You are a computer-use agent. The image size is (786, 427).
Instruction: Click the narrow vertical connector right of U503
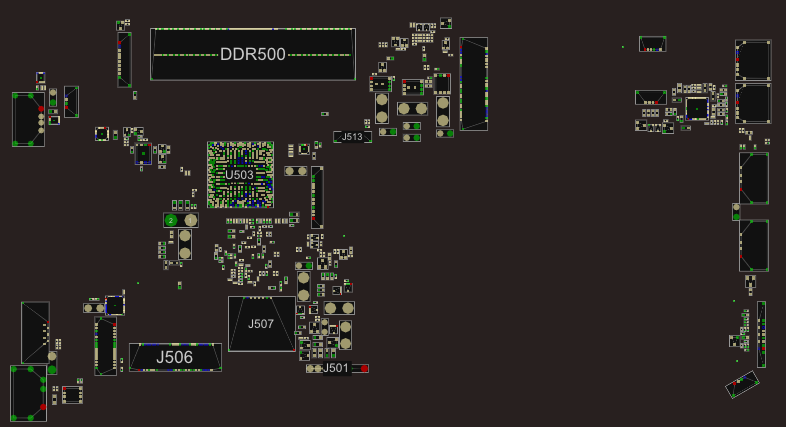pyautogui.click(x=317, y=197)
